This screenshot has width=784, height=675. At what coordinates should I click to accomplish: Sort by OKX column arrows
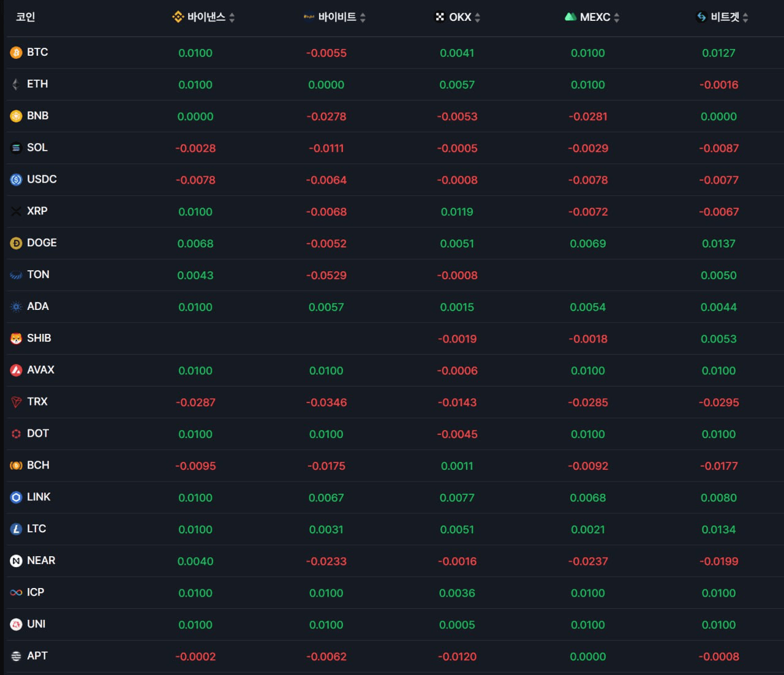pyautogui.click(x=478, y=18)
